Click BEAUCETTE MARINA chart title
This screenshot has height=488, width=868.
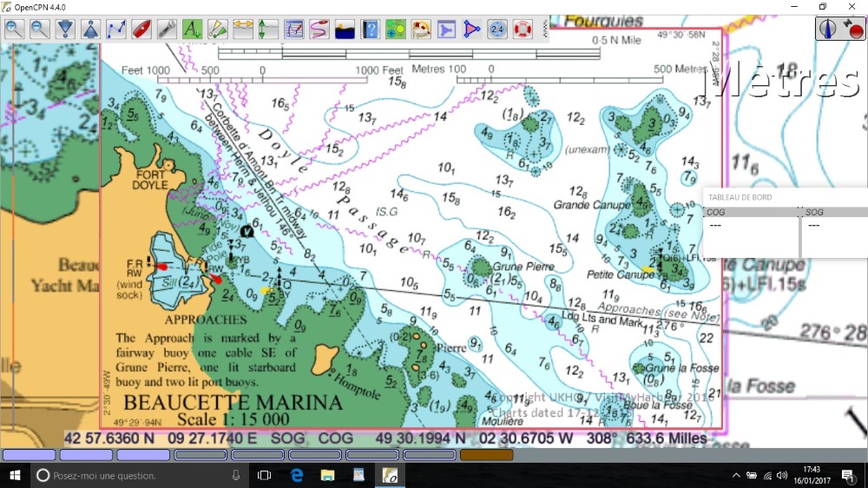(233, 402)
